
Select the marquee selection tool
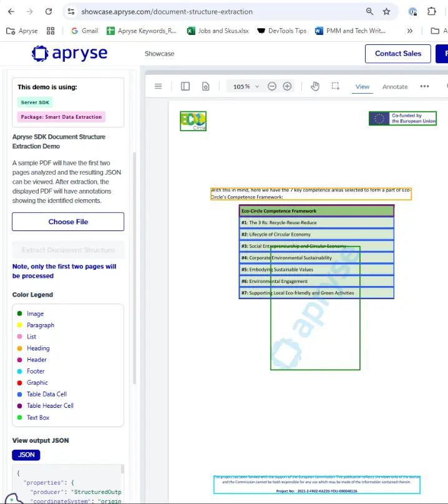pyautogui.click(x=335, y=86)
